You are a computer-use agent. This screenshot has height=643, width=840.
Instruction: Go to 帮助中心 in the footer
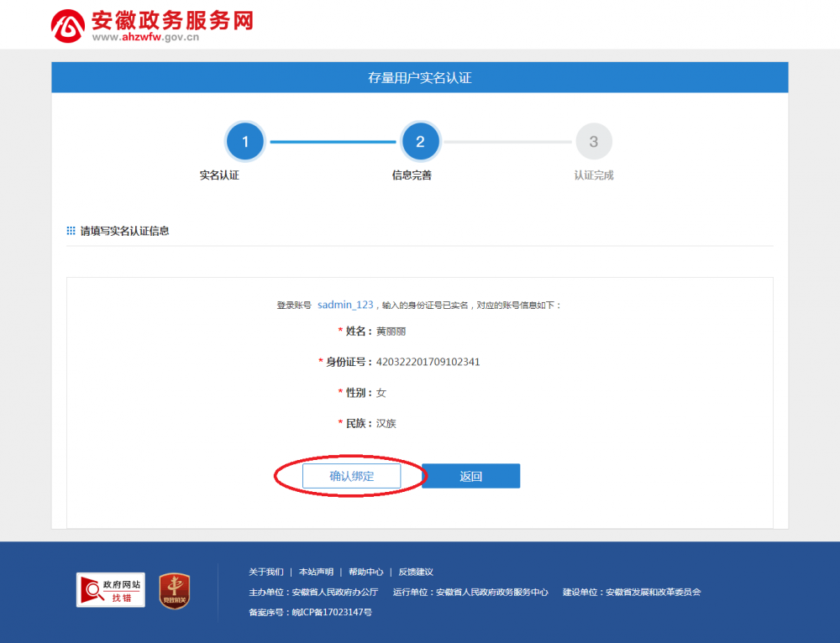[x=366, y=572]
